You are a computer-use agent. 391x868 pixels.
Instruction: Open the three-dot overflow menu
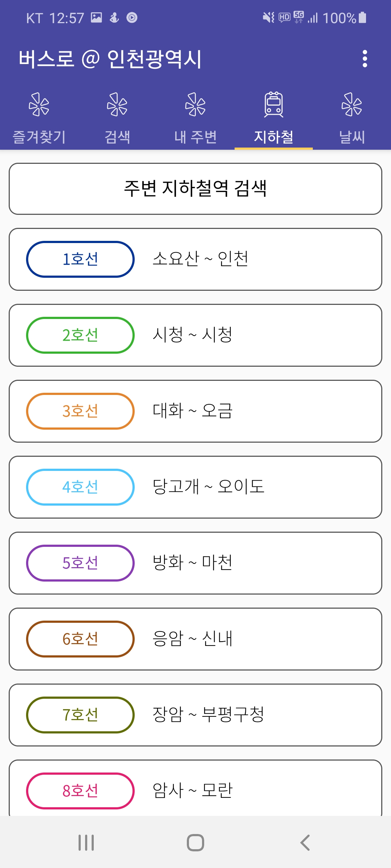[x=365, y=59]
